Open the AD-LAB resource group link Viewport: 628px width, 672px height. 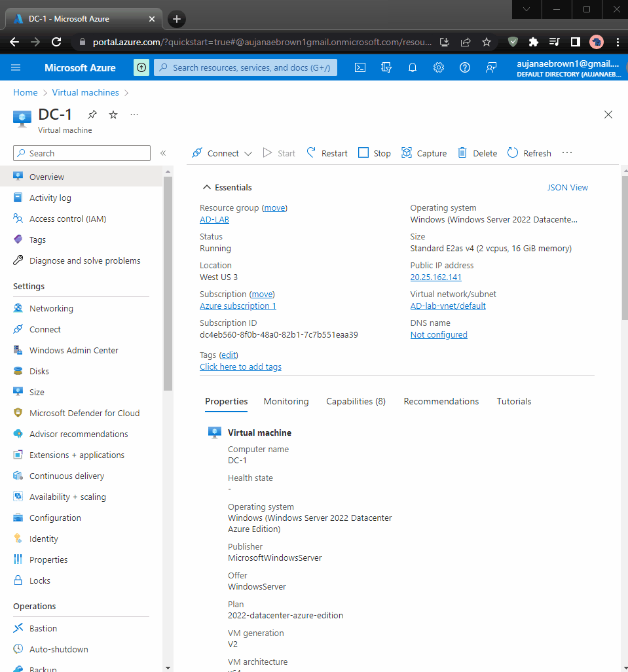tap(214, 219)
